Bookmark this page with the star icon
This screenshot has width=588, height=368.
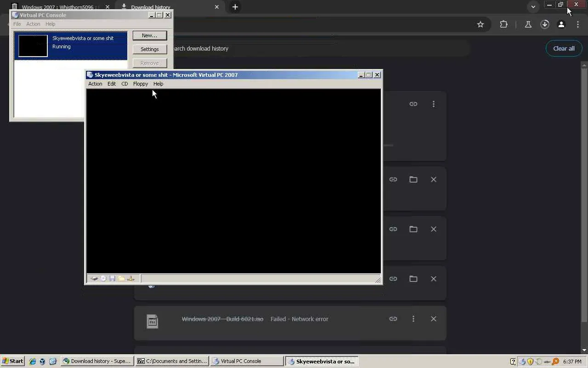point(481,24)
